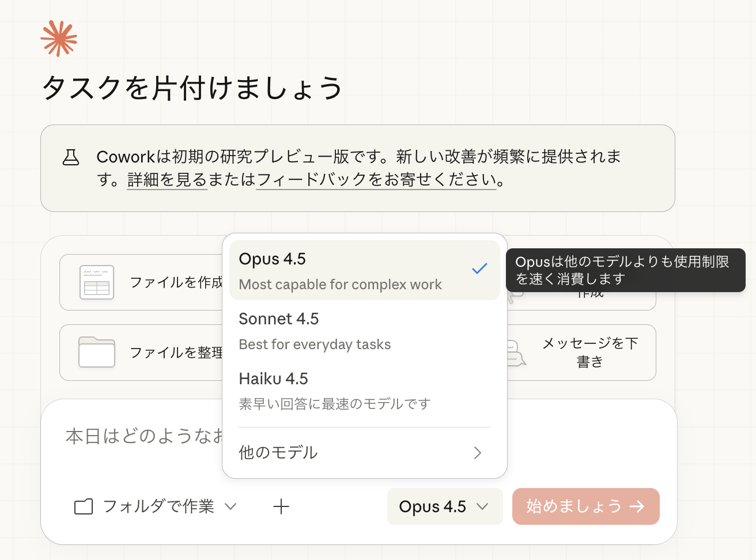Click the plus icon to add attachment
Image resolution: width=756 pixels, height=560 pixels.
point(281,507)
